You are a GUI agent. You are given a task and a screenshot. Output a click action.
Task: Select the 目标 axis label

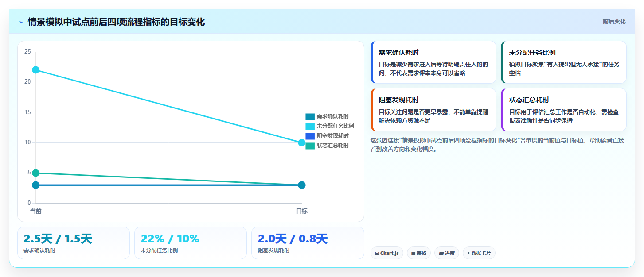tap(302, 211)
